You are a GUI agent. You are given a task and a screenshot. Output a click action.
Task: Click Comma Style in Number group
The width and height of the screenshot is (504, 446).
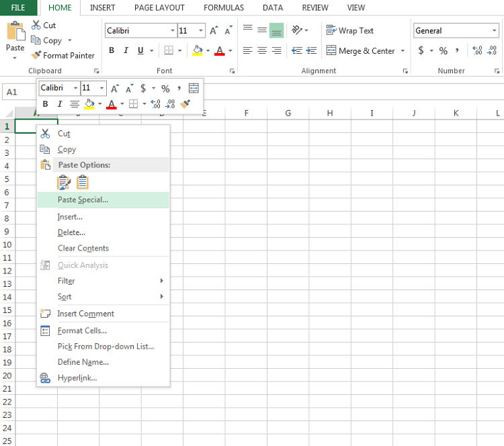click(x=457, y=50)
